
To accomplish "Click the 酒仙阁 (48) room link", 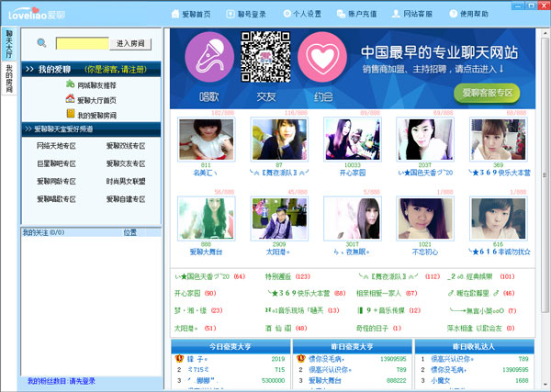I will pos(286,328).
